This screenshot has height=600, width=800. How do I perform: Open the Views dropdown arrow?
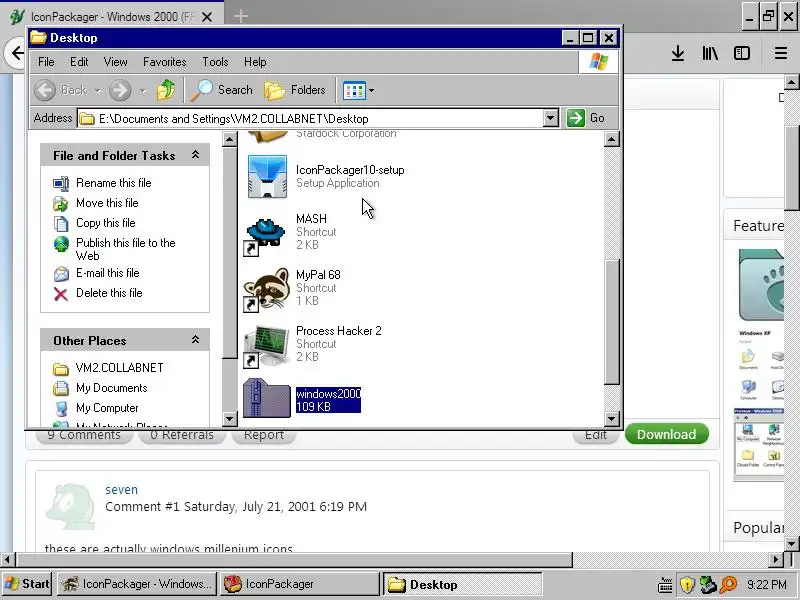[x=371, y=91]
